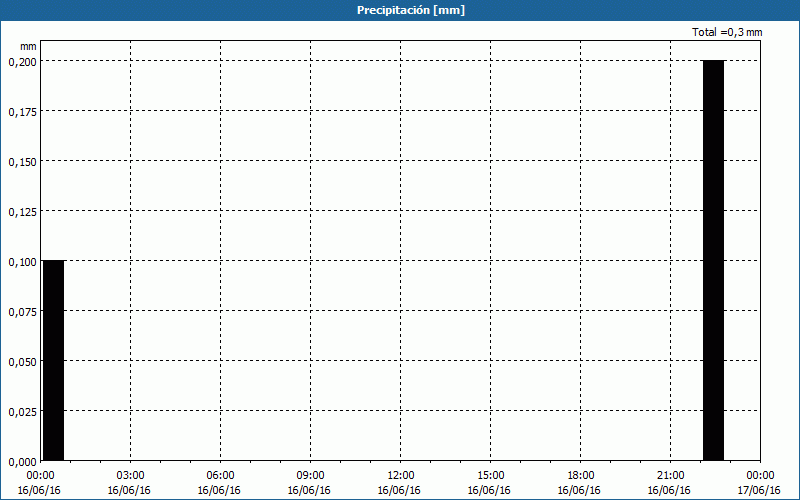The image size is (800, 500).
Task: Click the 0,025 y-axis label
Action: point(22,412)
